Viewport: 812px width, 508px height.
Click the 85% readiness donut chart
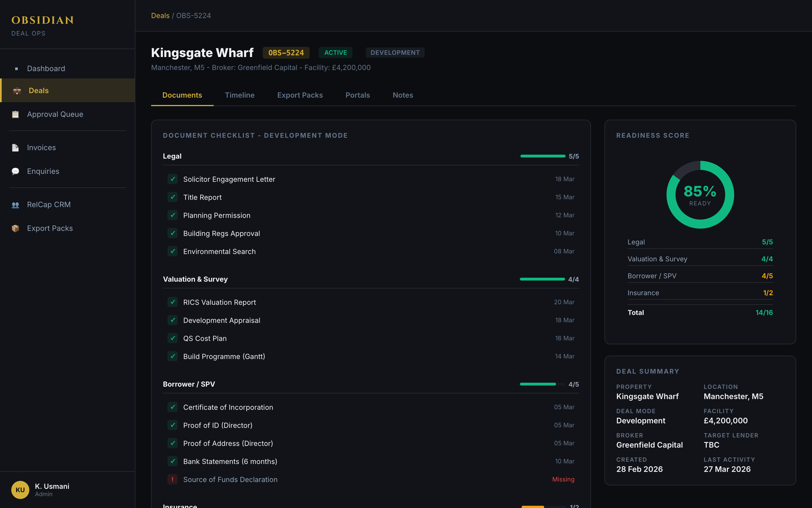(700, 195)
